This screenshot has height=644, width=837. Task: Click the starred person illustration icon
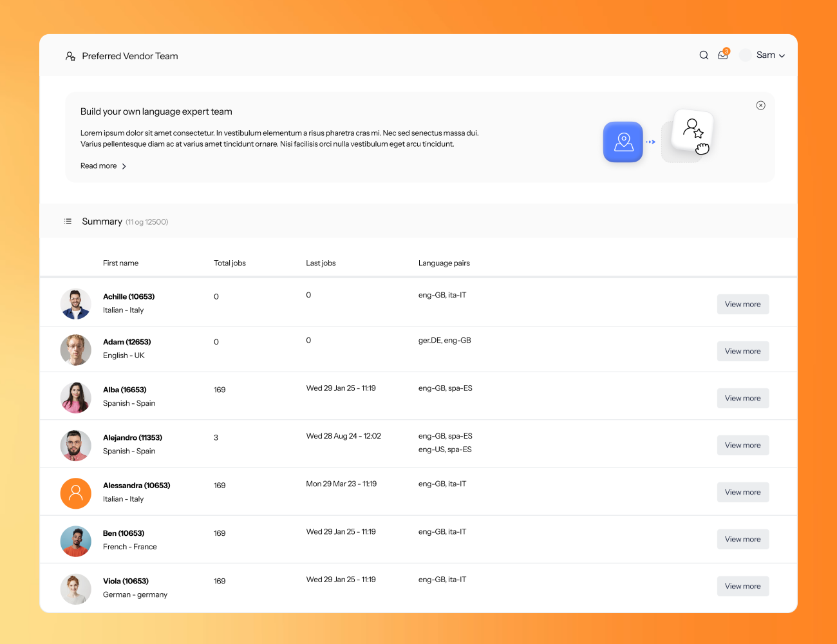[693, 128]
